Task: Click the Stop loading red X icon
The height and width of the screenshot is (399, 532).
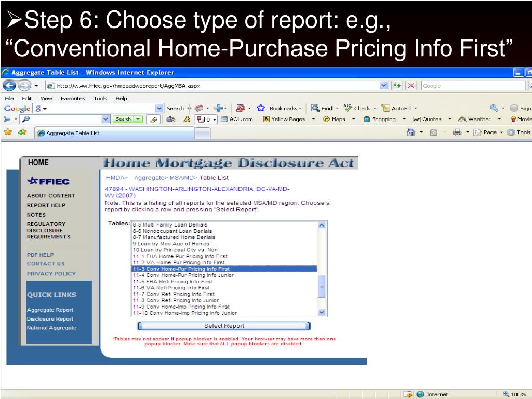Action: [x=410, y=86]
